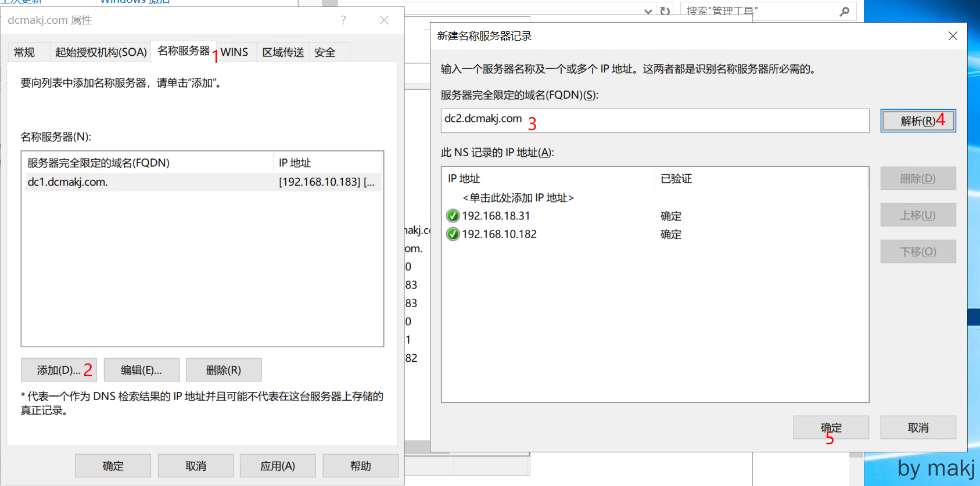Open the 起始授权机构(SOA) tab

tap(100, 52)
